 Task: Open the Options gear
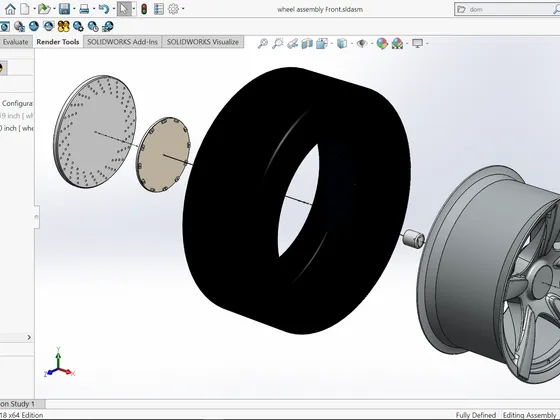(173, 9)
